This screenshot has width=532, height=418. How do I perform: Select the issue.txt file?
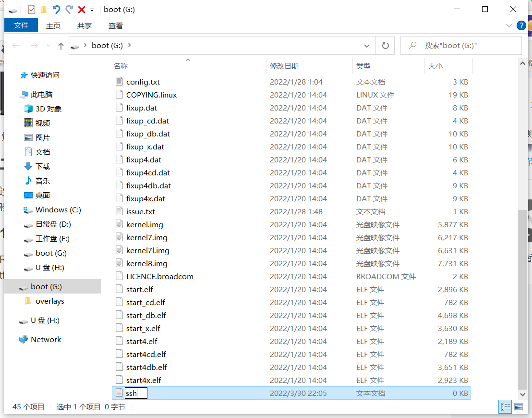tap(141, 211)
